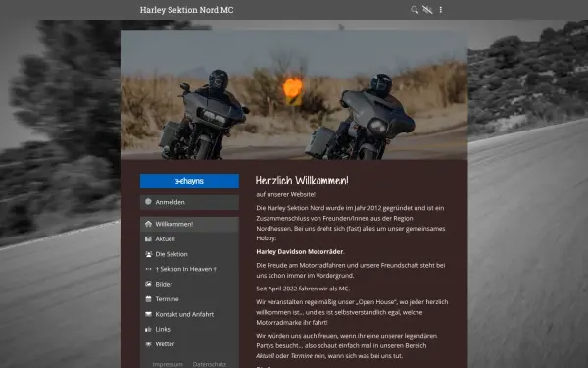Image resolution: width=588 pixels, height=368 pixels.
Task: Open the Impressum footer link
Action: click(168, 364)
